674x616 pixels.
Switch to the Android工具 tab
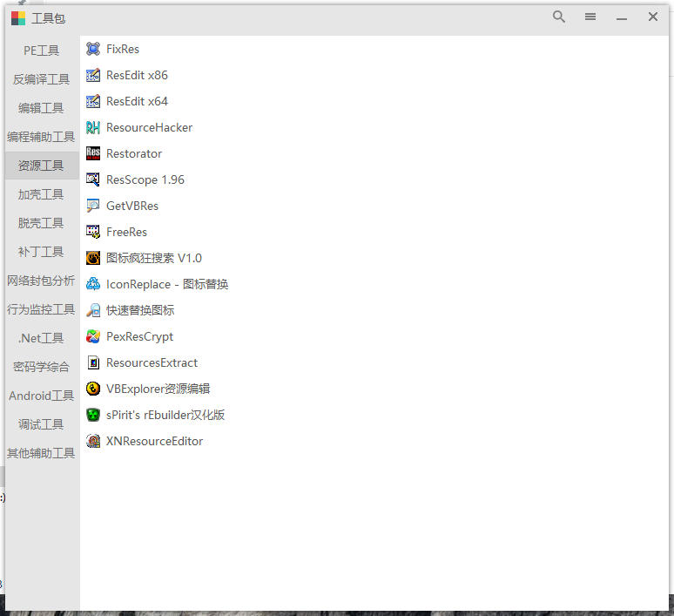tap(42, 396)
